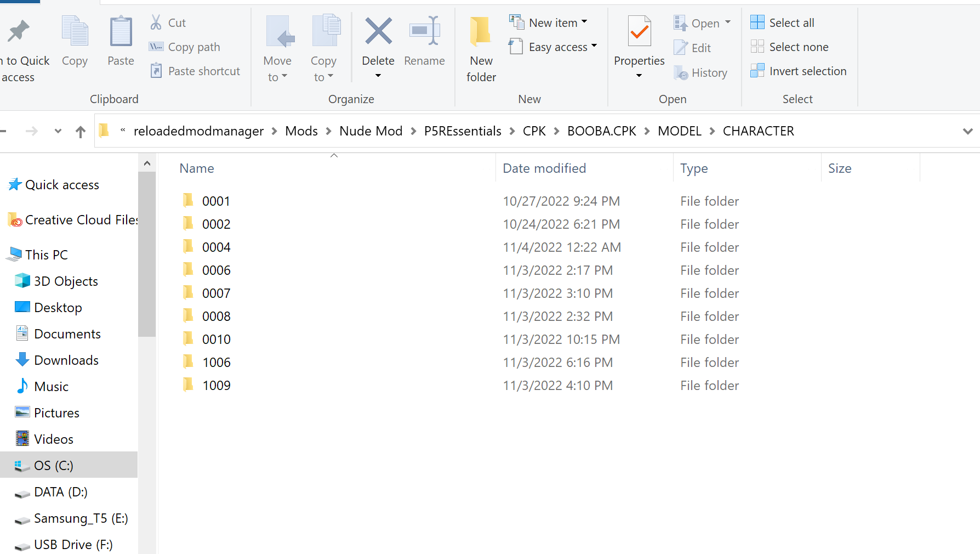Open 3D Objects in sidebar
The width and height of the screenshot is (980, 554).
pos(66,281)
